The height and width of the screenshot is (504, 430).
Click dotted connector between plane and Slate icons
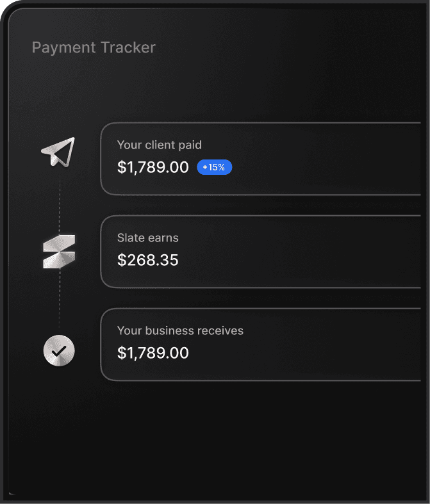pos(60,202)
